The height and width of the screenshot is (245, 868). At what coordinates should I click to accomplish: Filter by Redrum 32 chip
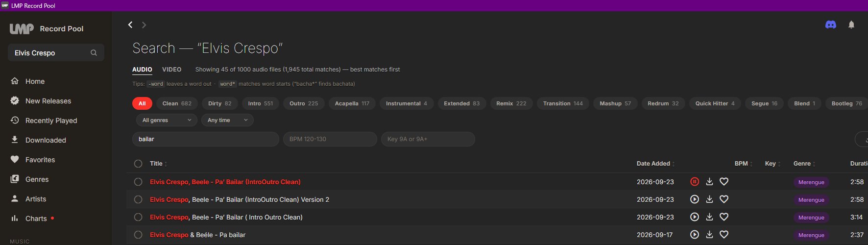point(663,103)
